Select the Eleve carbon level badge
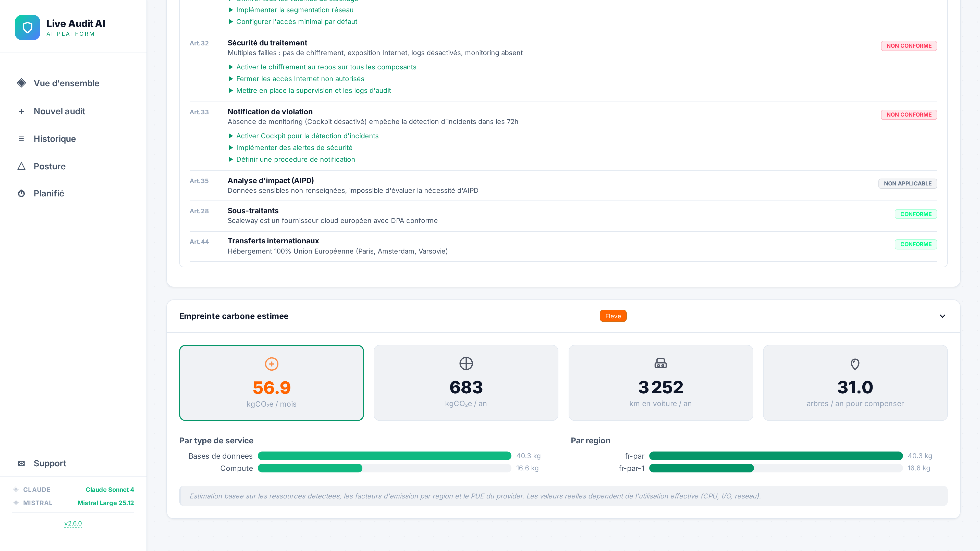This screenshot has height=551, width=980. tap(613, 316)
